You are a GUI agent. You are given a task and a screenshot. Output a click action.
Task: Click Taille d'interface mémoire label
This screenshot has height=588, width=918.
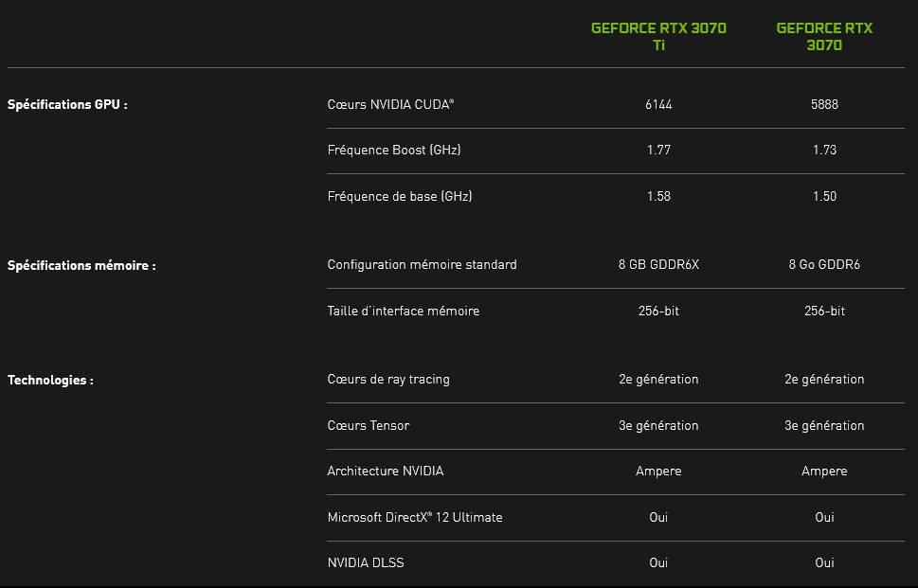(404, 312)
